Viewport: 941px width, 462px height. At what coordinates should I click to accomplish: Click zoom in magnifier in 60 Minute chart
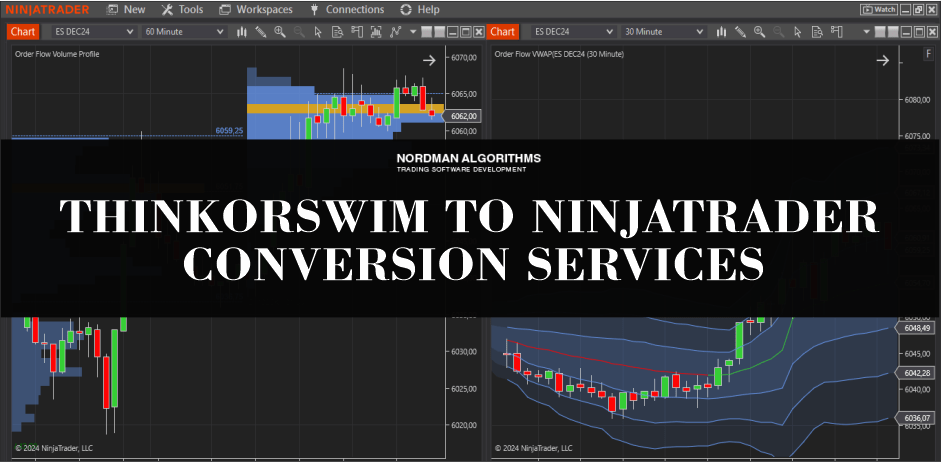(280, 32)
